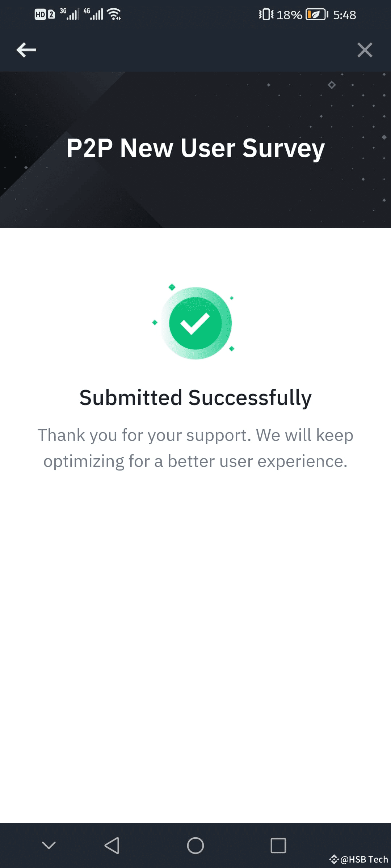Select the Submitted Successfully heading text

[195, 397]
